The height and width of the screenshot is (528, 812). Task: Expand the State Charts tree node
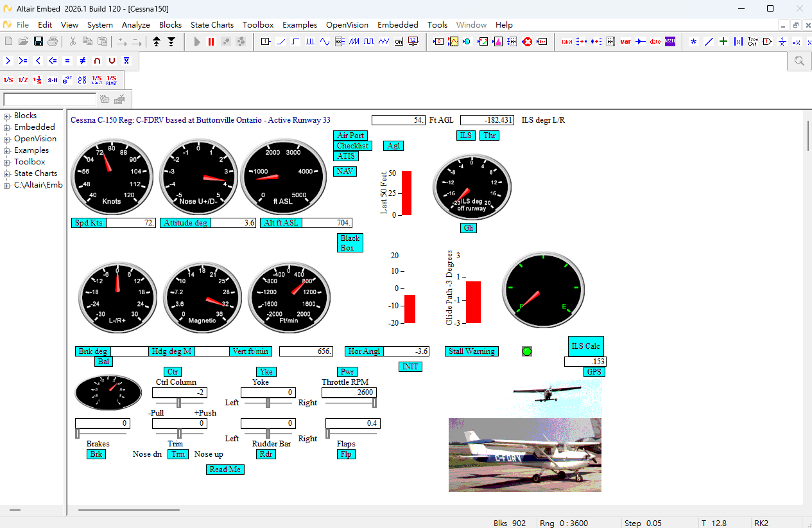point(7,174)
